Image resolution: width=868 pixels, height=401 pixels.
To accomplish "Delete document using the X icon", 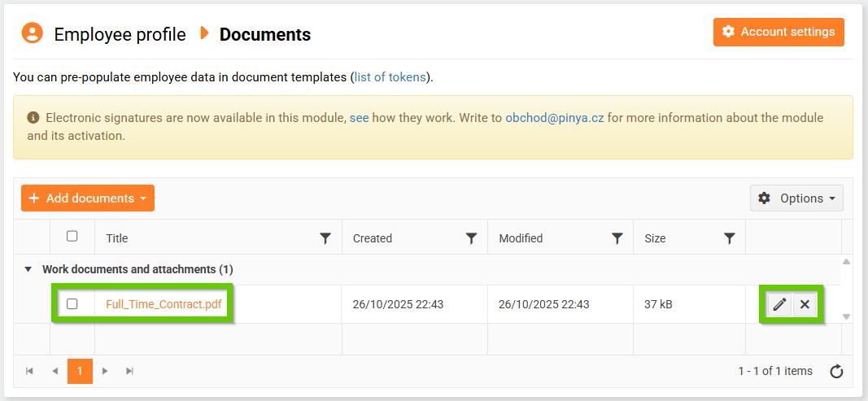I will click(805, 304).
